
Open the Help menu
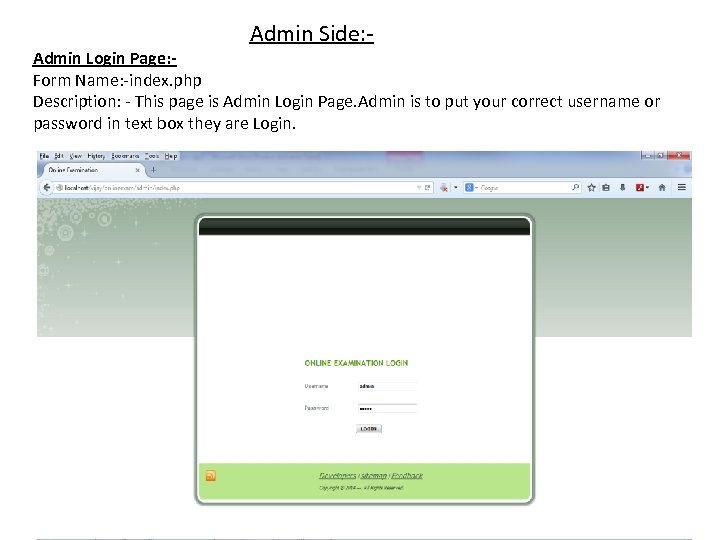point(171,156)
